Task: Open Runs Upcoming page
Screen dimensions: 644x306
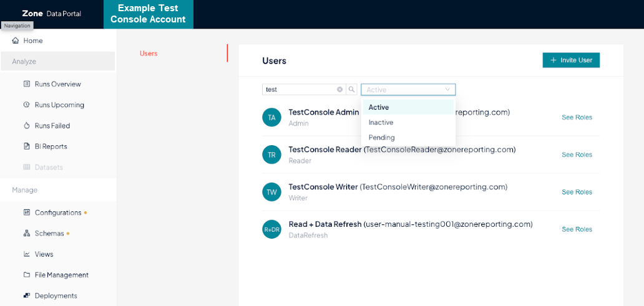Action: (x=59, y=105)
